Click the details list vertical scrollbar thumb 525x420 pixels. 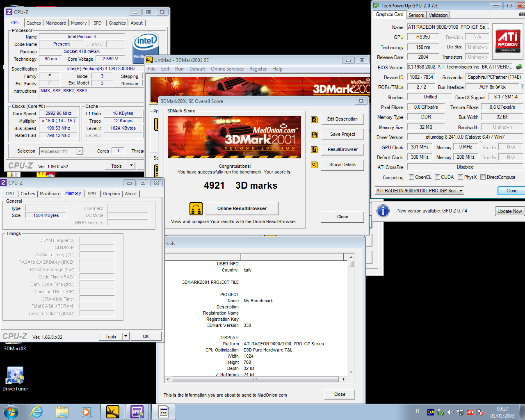point(351,263)
